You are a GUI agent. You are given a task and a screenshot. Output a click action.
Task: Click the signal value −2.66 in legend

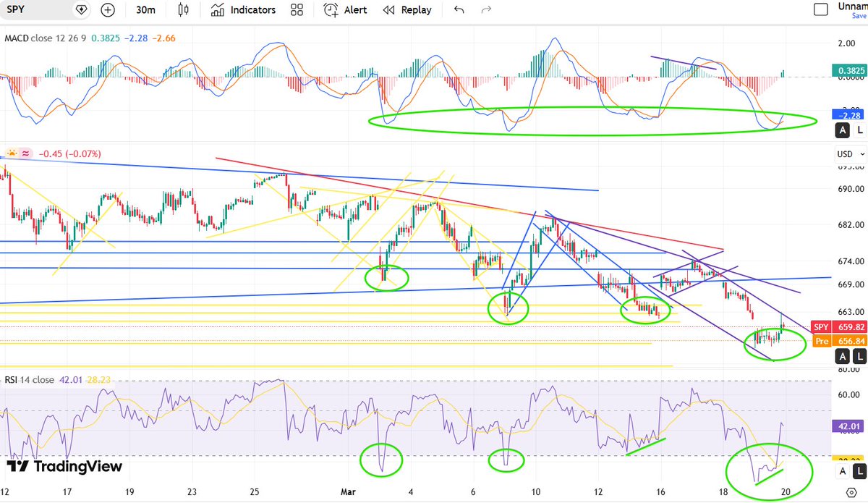click(x=163, y=38)
